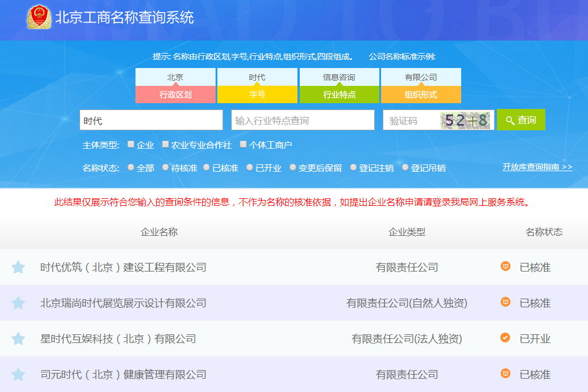
Task: Click star icon beside 星时代互娱科技（北京）有限公司
Action: tap(18, 339)
